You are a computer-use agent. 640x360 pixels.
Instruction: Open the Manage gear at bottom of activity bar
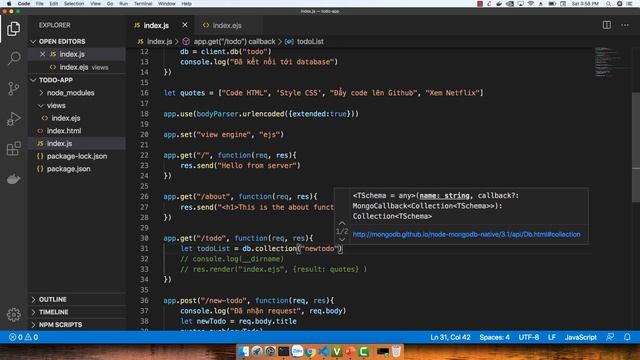tap(13, 314)
